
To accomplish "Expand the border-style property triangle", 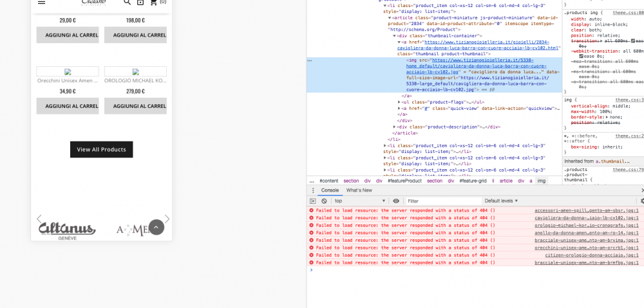I will pos(607,117).
